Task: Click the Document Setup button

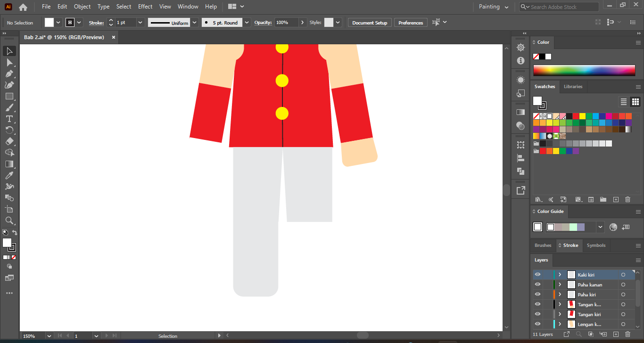Action: 370,23
